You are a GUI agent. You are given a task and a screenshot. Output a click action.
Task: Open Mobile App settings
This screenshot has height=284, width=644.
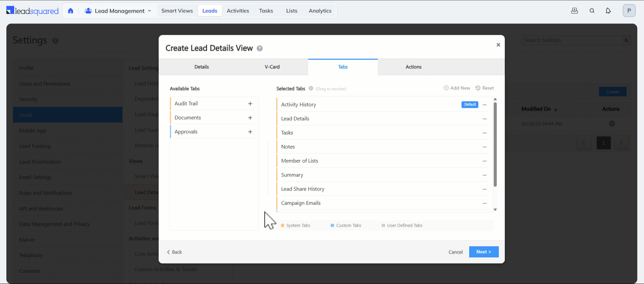click(68, 131)
